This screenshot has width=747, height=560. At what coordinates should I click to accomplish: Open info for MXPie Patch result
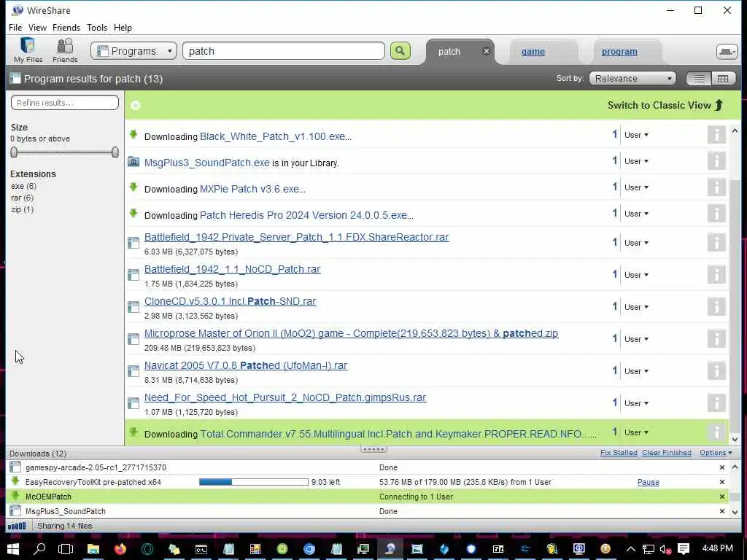716,187
